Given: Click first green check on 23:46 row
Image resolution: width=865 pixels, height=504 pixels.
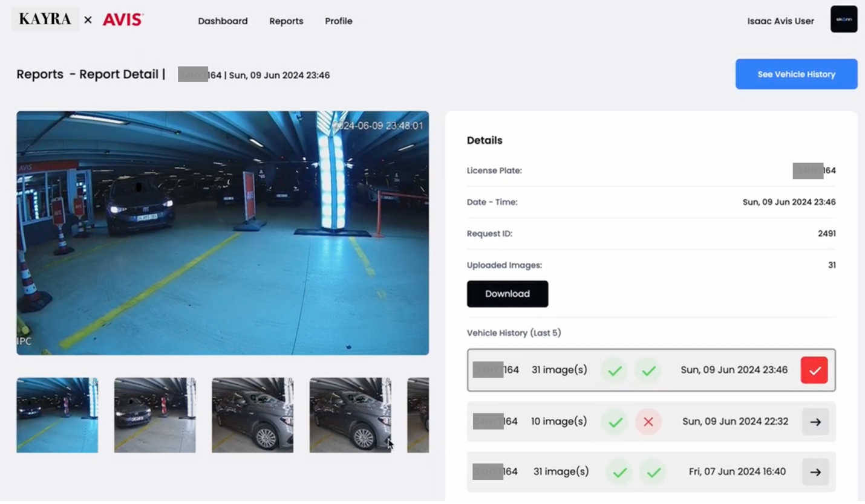Looking at the screenshot, I should 615,370.
